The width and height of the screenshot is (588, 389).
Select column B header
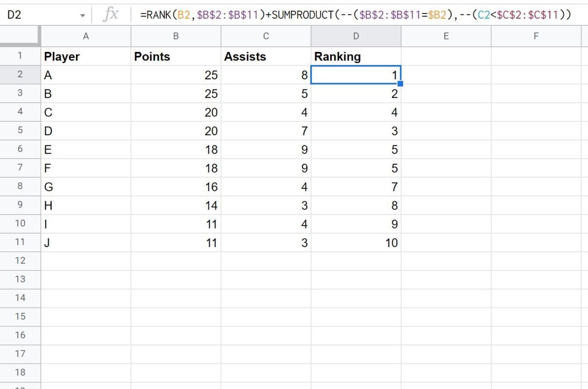[176, 36]
